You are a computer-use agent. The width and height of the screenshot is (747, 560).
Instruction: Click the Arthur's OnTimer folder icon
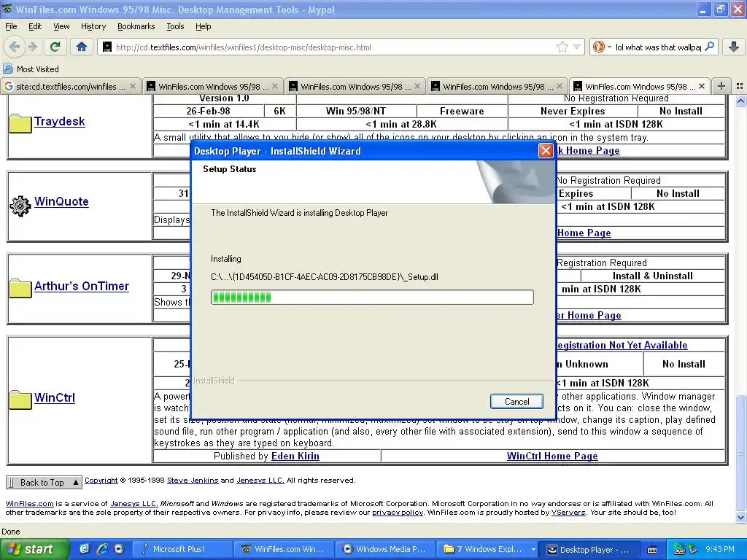pyautogui.click(x=20, y=288)
